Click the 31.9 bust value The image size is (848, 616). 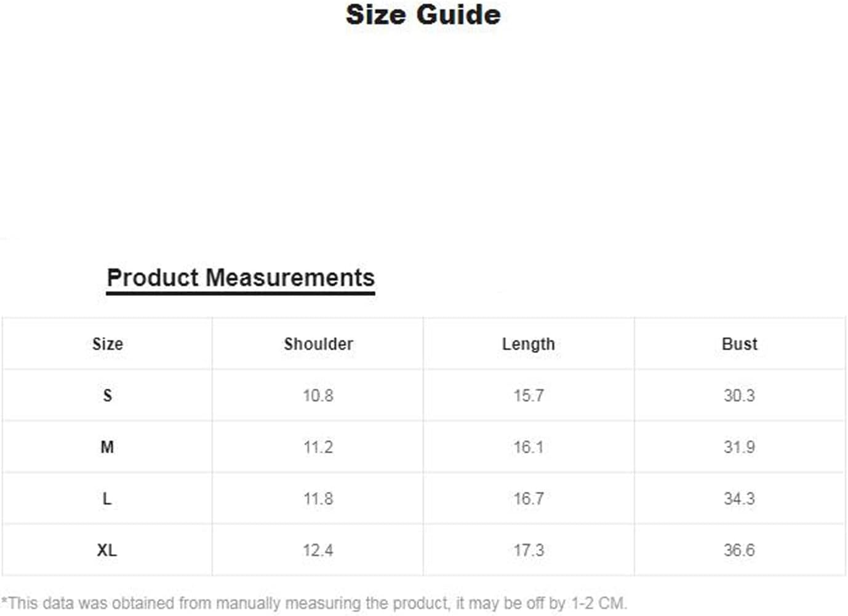point(739,447)
